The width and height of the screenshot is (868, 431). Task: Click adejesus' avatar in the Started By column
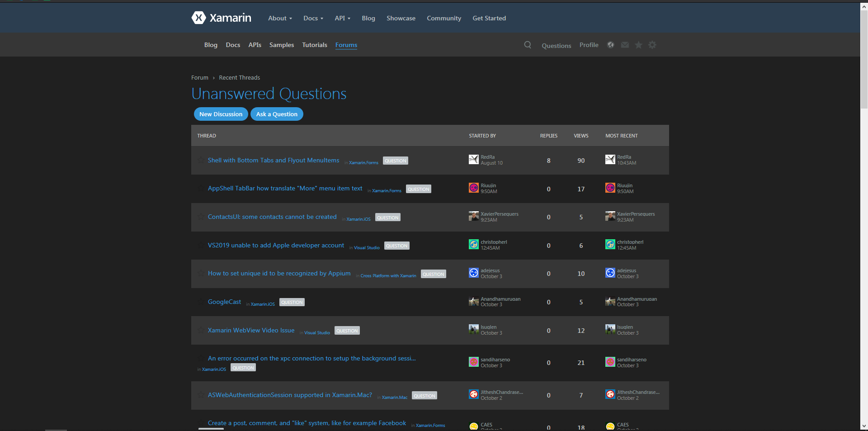click(x=474, y=273)
